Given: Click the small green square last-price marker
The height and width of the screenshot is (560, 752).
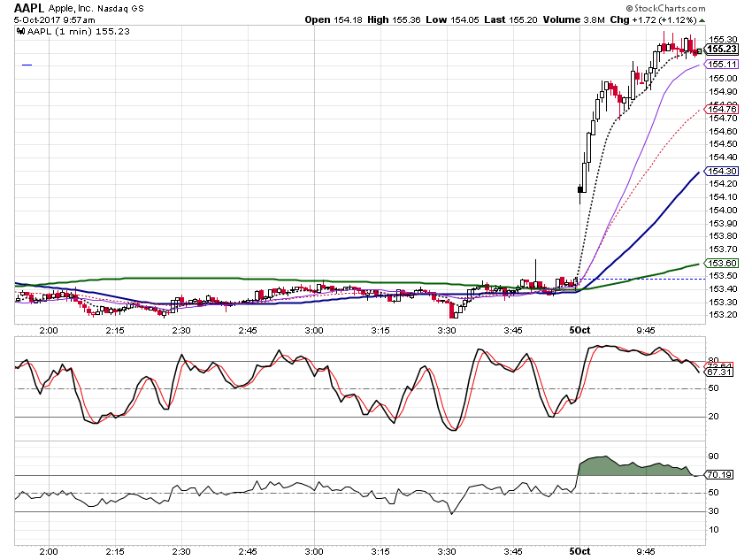Looking at the screenshot, I should [700, 50].
